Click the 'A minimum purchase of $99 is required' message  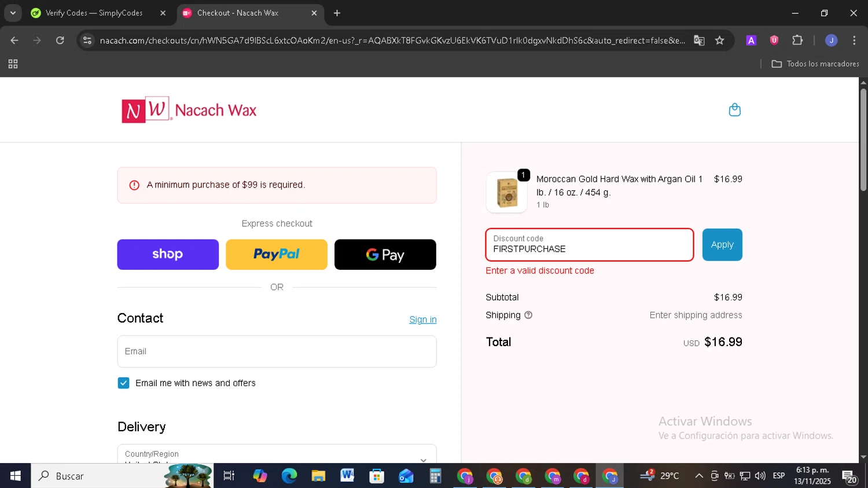[226, 185]
